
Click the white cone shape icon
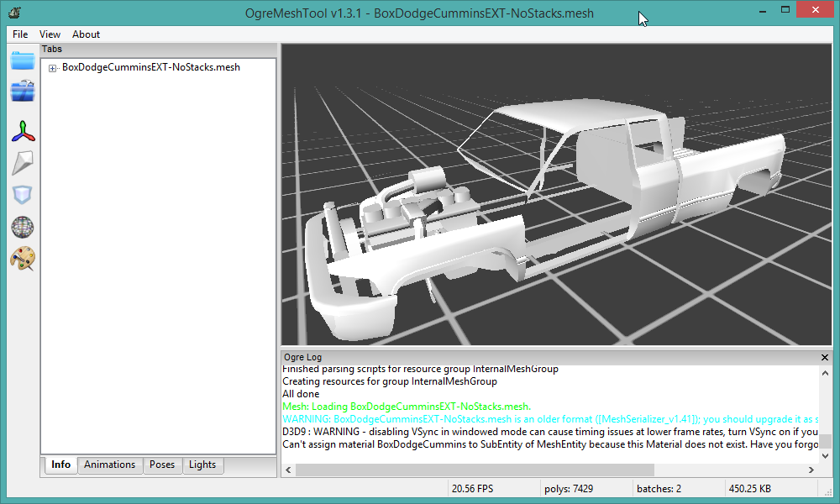(x=23, y=163)
